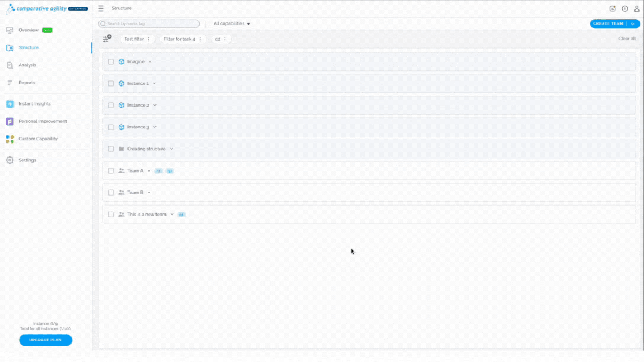
Task: Click the people icon beside Team A
Action: click(x=121, y=171)
